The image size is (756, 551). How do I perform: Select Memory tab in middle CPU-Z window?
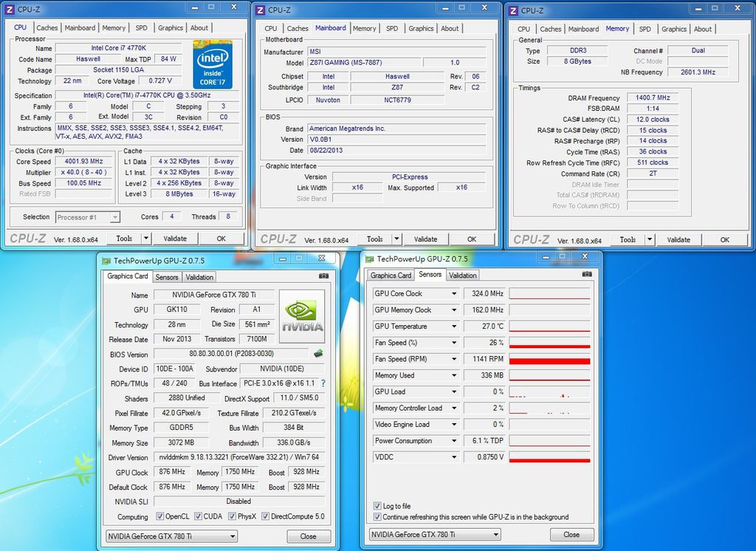tap(364, 29)
